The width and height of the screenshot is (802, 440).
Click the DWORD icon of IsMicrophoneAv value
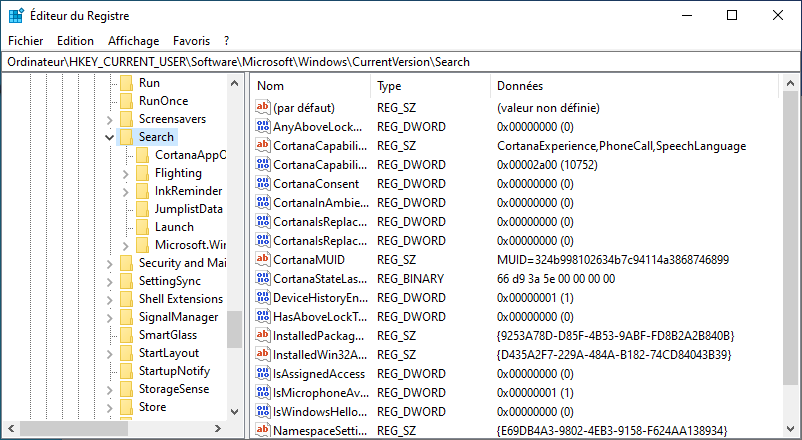tap(263, 392)
